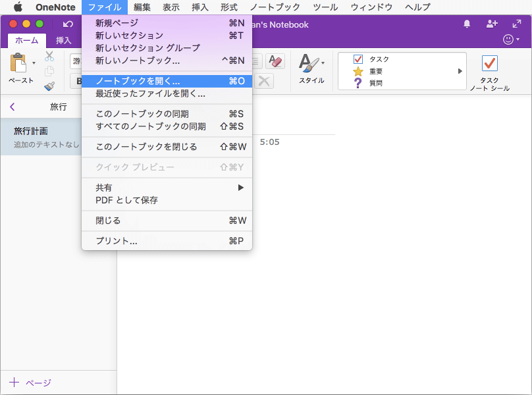Image resolution: width=532 pixels, height=395 pixels.
Task: Select すべてのノートブックの同期
Action: (x=167, y=126)
